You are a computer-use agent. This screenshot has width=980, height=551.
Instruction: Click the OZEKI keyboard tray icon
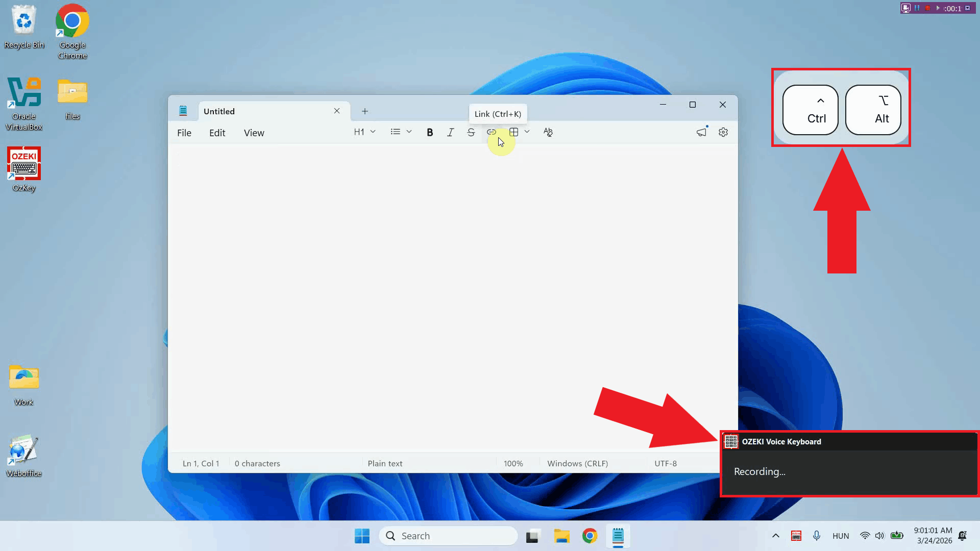[x=796, y=536]
